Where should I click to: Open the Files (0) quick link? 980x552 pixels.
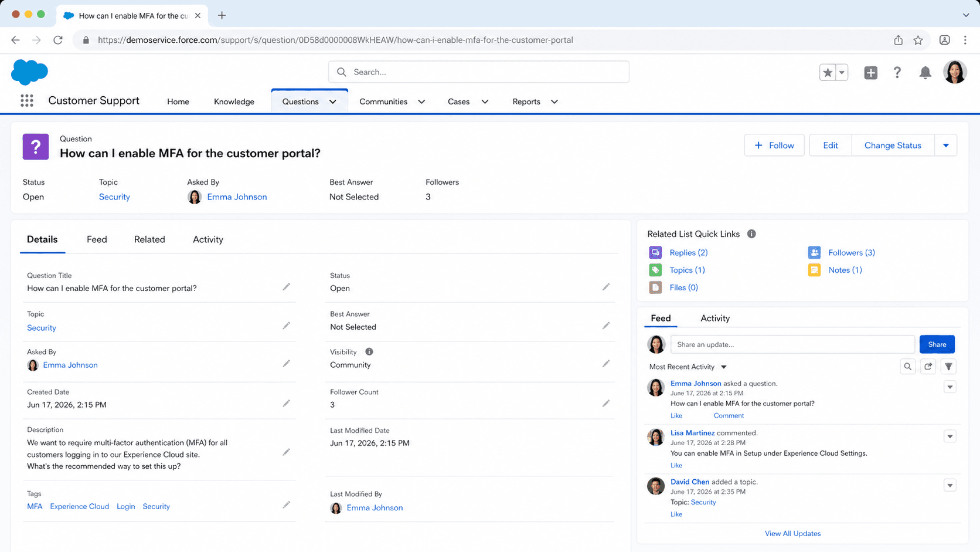(683, 287)
